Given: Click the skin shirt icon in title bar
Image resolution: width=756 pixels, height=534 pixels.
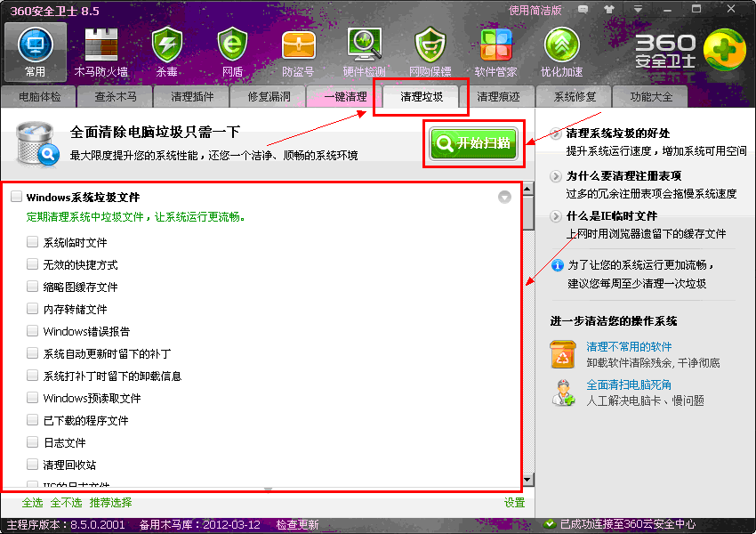Looking at the screenshot, I should (x=609, y=10).
